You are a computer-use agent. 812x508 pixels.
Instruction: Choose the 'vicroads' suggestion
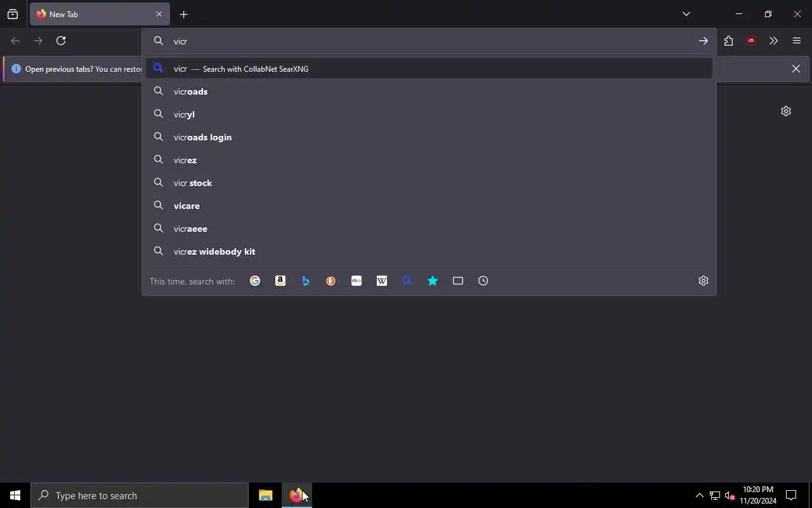[x=429, y=91]
